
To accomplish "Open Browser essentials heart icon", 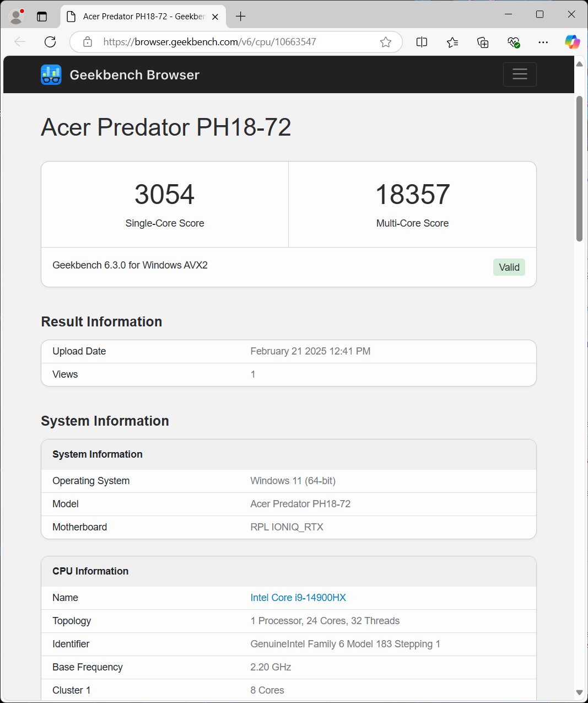I will pos(513,42).
